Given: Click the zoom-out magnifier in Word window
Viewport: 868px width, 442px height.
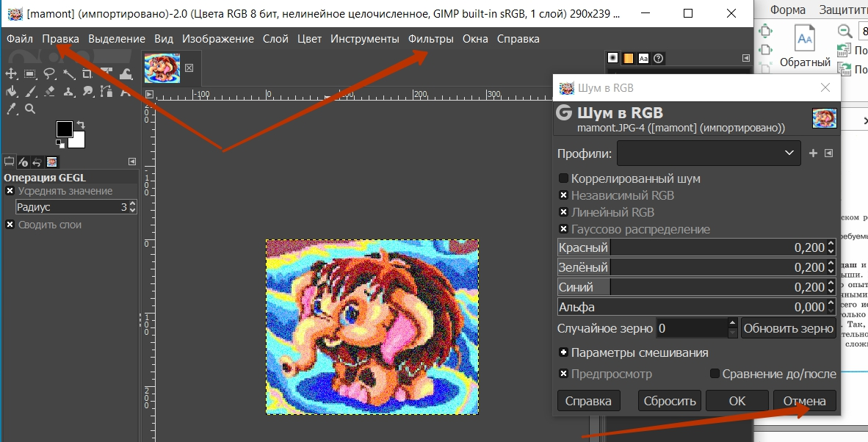Looking at the screenshot, I should (845, 31).
